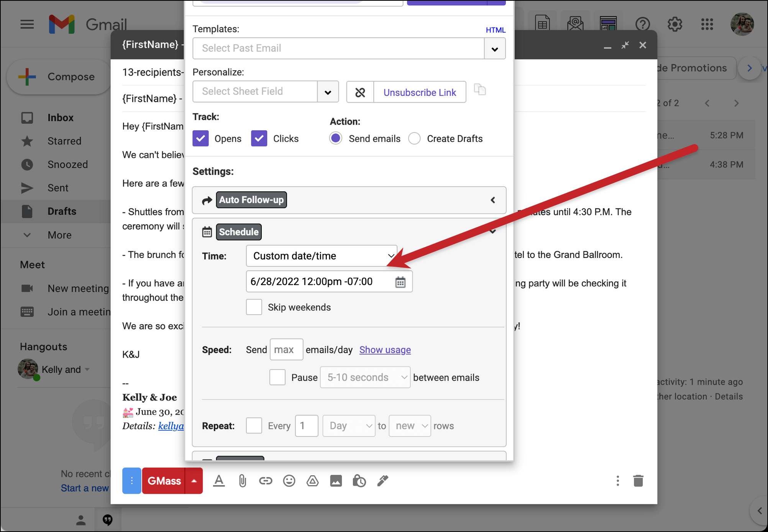Open the compose more options three-dot icon

tap(617, 481)
